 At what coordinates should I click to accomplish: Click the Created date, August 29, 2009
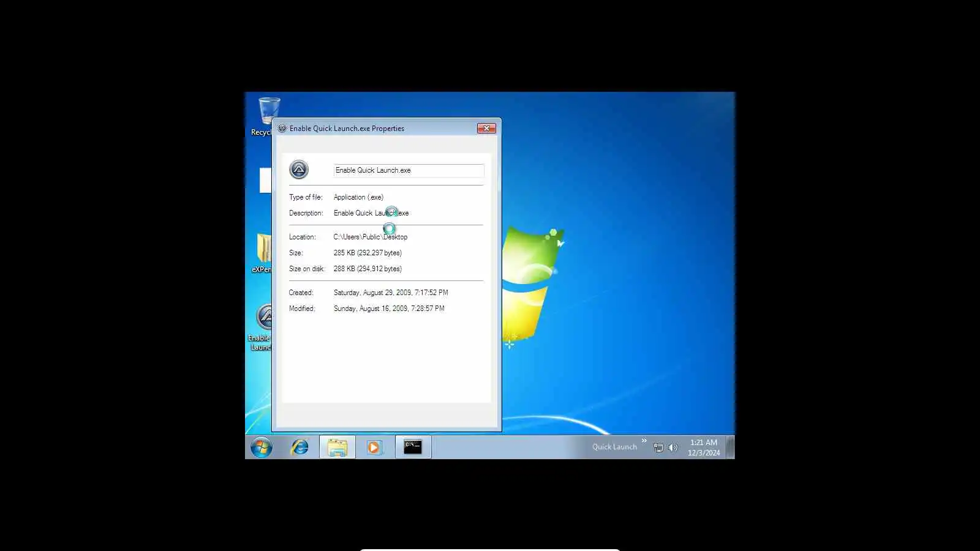coord(391,293)
